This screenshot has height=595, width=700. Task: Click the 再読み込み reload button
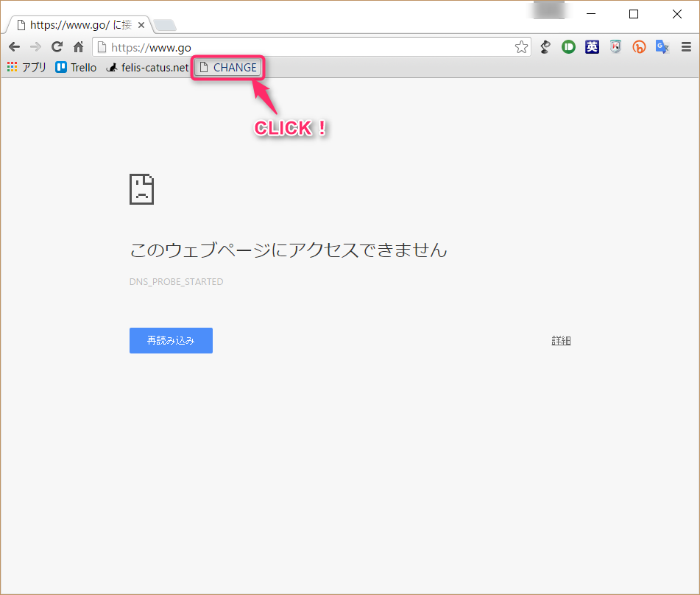pos(171,340)
